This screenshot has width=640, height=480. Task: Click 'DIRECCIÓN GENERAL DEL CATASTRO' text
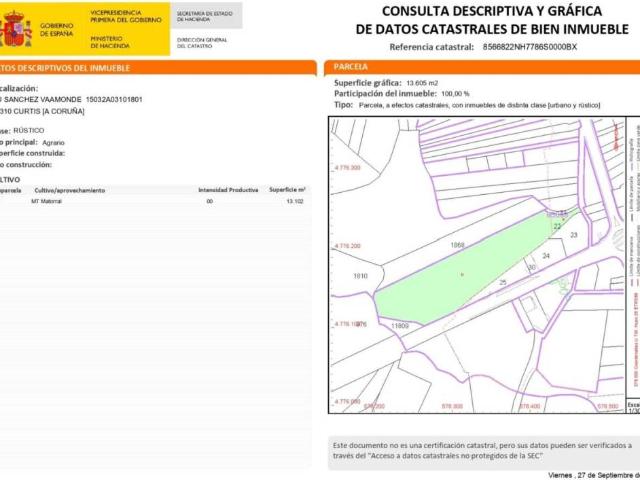202,43
